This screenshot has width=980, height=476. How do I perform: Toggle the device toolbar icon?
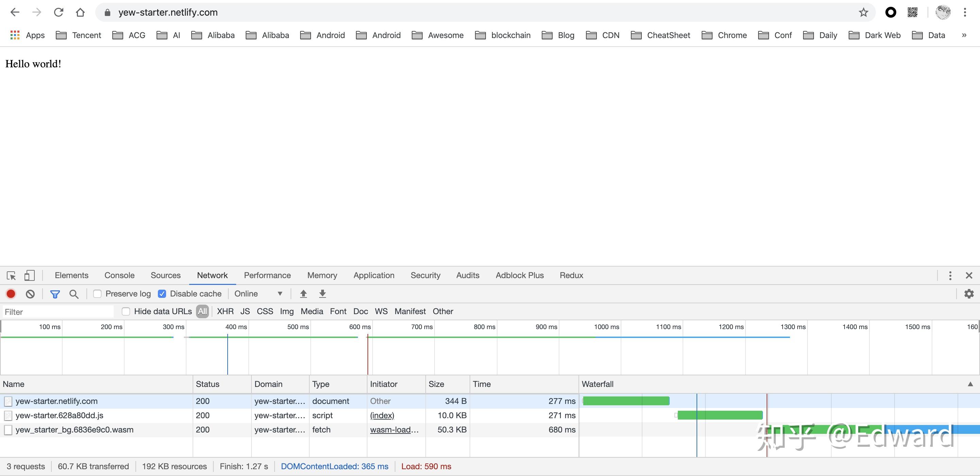coord(29,275)
